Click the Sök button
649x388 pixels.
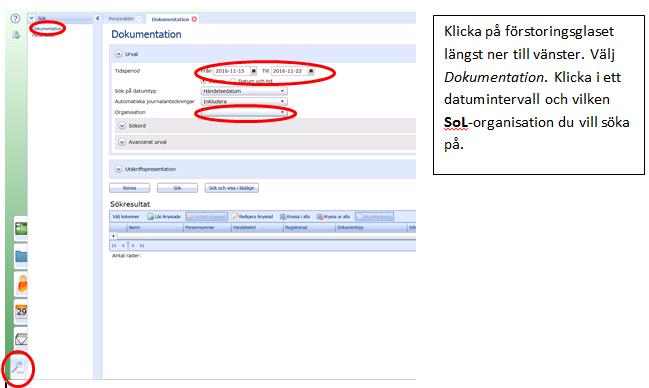pyautogui.click(x=177, y=188)
